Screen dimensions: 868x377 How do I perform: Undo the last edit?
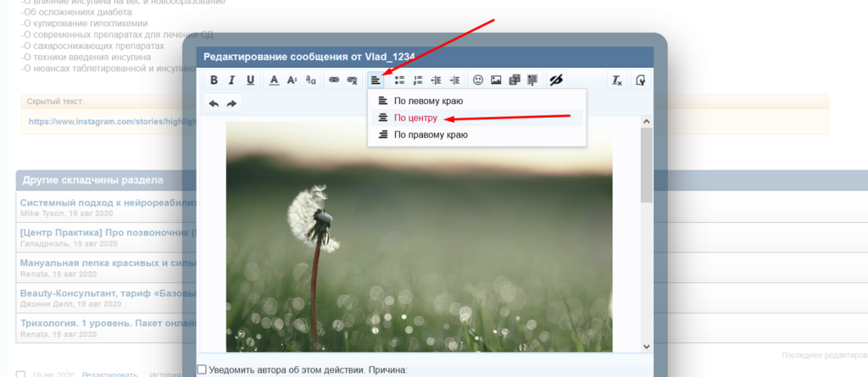[214, 103]
